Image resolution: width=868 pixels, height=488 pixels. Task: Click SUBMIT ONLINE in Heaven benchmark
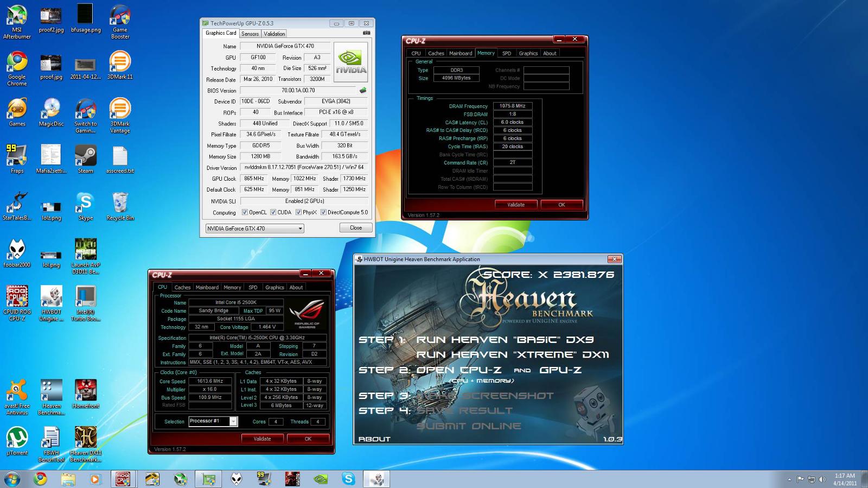click(x=469, y=426)
